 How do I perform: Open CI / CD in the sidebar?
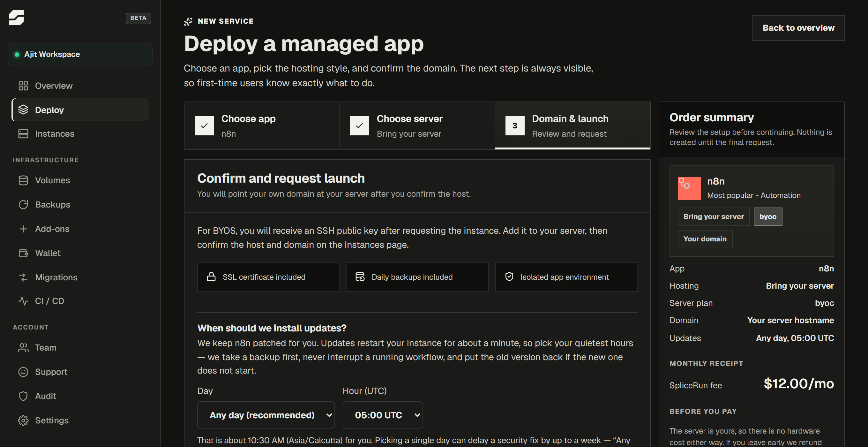coord(80,301)
